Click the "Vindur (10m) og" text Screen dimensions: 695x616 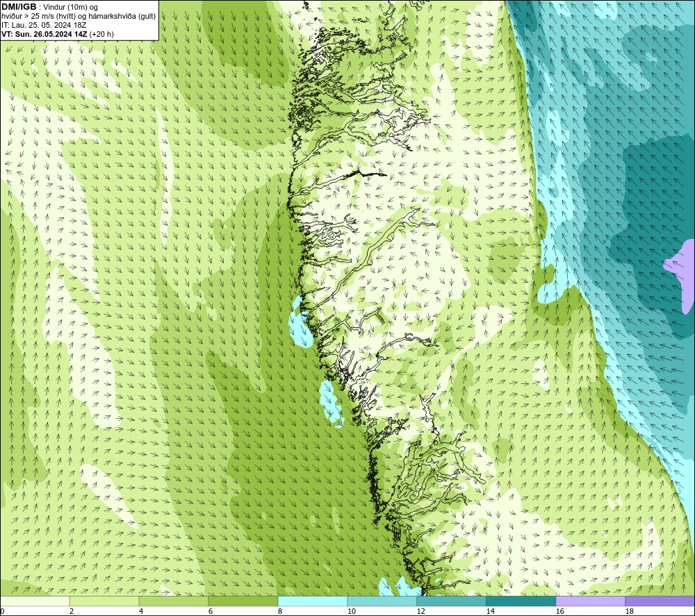70,8
